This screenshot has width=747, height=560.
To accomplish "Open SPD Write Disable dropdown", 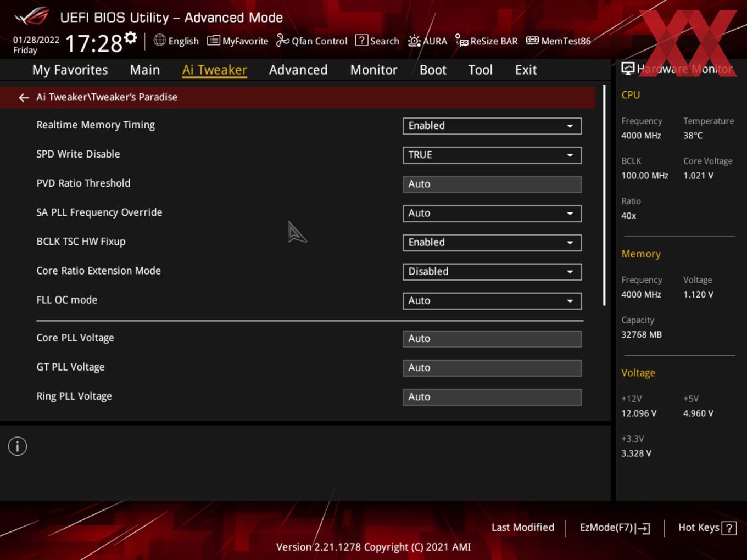I will coord(492,155).
